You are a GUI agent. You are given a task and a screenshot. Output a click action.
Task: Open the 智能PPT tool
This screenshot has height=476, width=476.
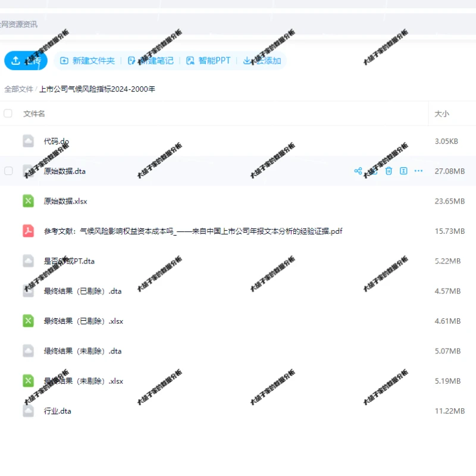(209, 60)
